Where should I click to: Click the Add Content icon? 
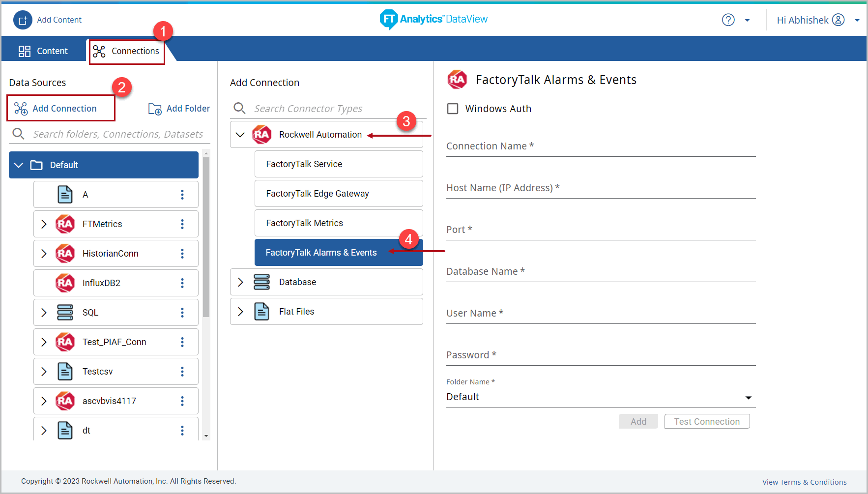point(23,20)
